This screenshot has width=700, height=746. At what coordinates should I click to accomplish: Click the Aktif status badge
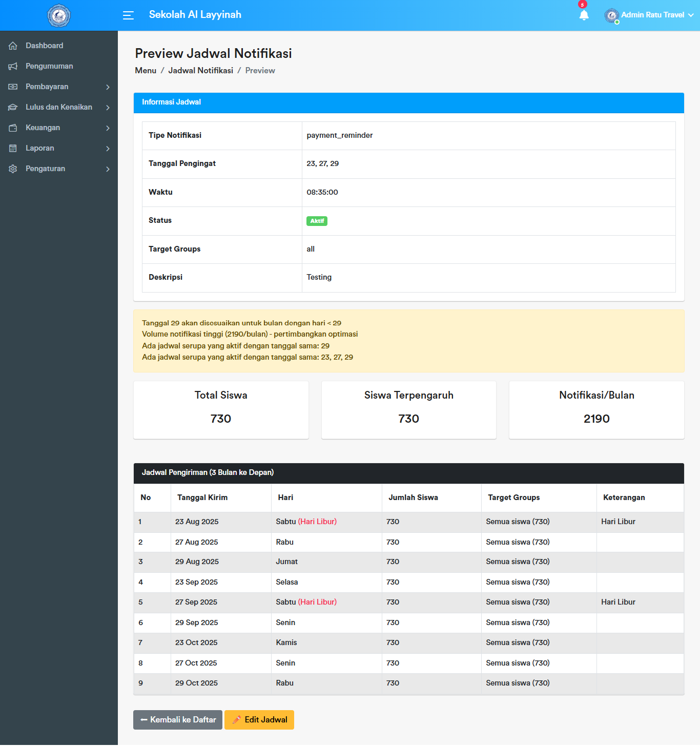coord(317,221)
